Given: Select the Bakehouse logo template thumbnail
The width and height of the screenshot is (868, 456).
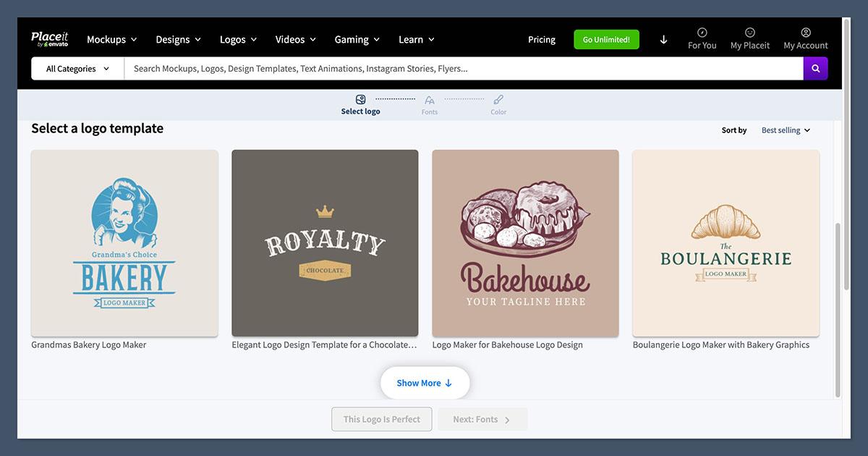Looking at the screenshot, I should [525, 242].
